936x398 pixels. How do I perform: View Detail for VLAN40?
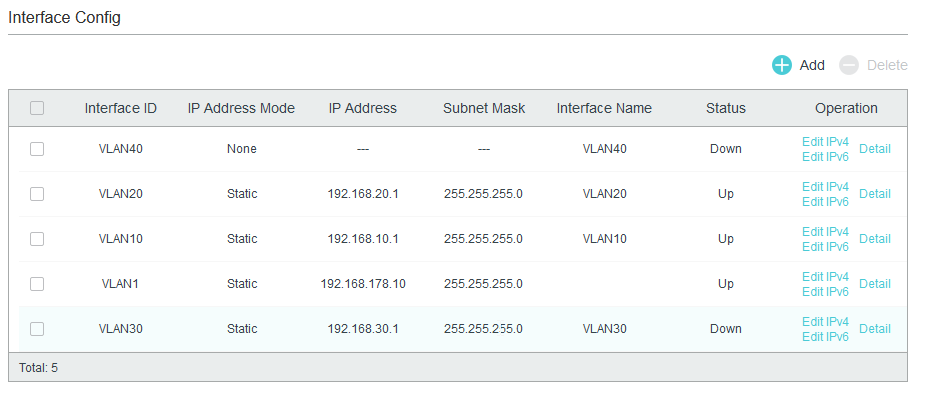pos(875,149)
